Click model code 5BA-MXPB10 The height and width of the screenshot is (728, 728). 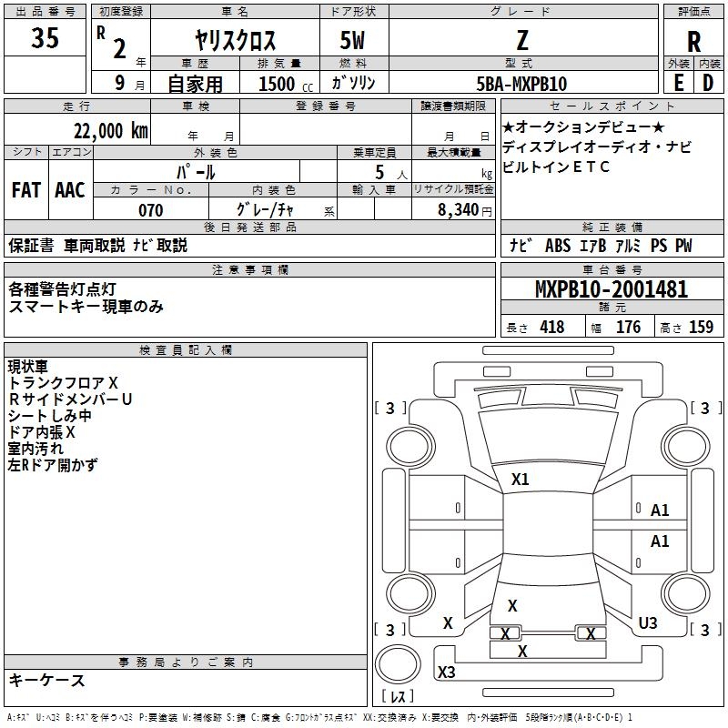click(x=521, y=84)
